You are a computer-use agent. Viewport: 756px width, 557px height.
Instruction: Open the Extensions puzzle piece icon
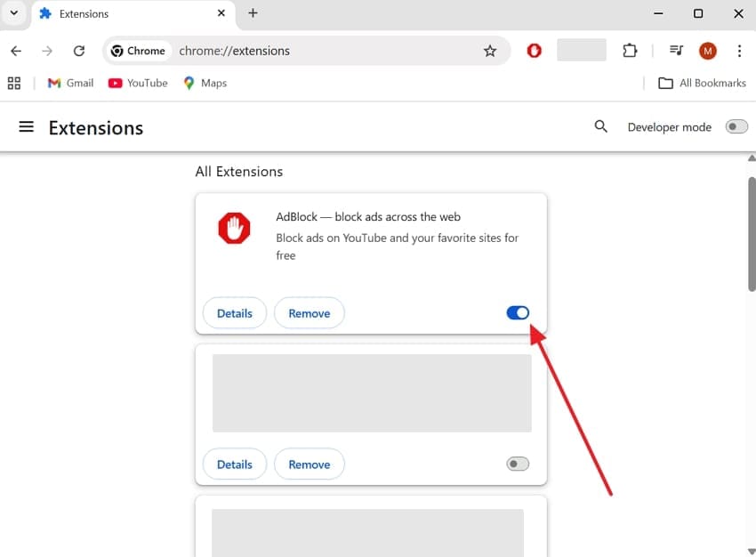(630, 52)
